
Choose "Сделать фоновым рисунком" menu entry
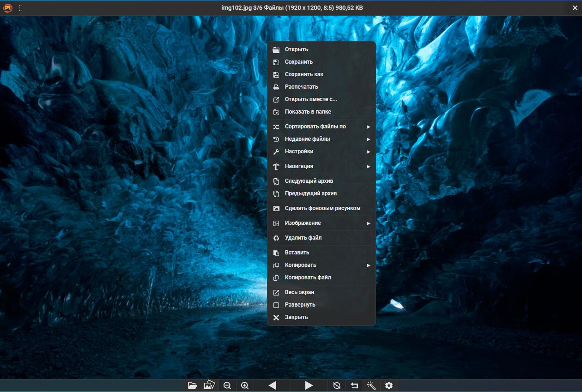322,208
